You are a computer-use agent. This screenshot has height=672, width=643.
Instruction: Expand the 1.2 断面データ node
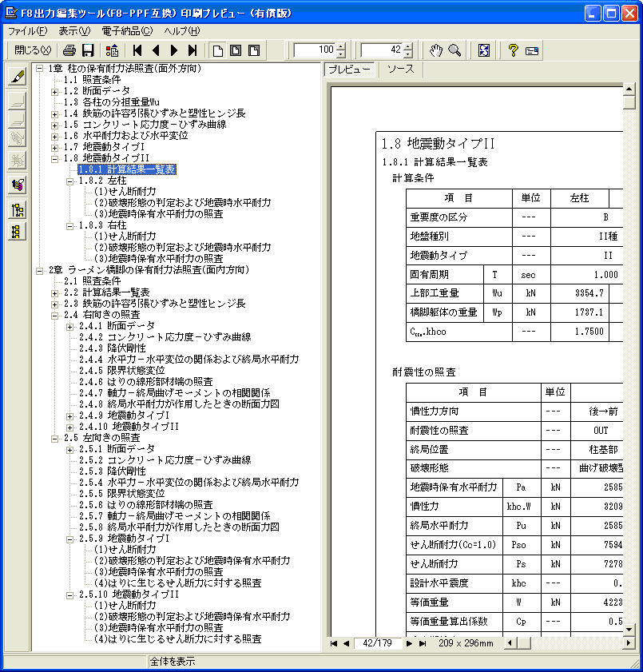click(55, 92)
